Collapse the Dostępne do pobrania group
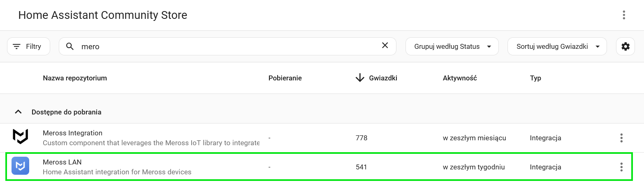The image size is (644, 185). pos(18,112)
